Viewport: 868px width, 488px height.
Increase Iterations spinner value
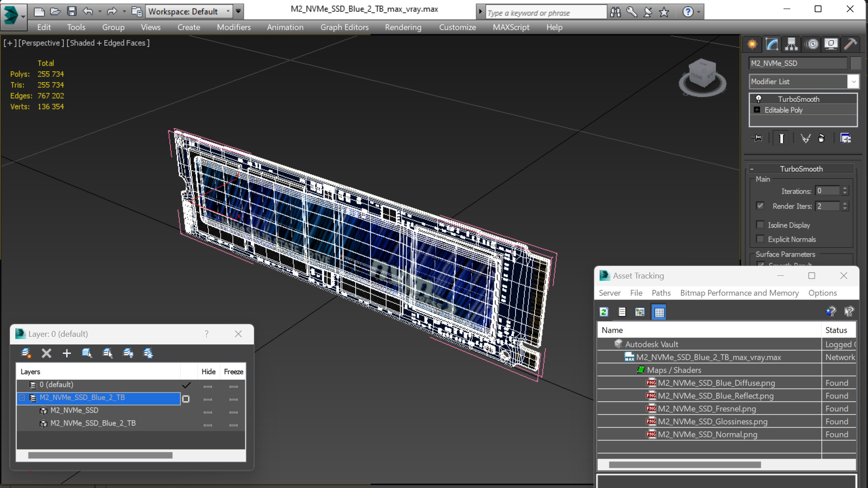coord(845,188)
